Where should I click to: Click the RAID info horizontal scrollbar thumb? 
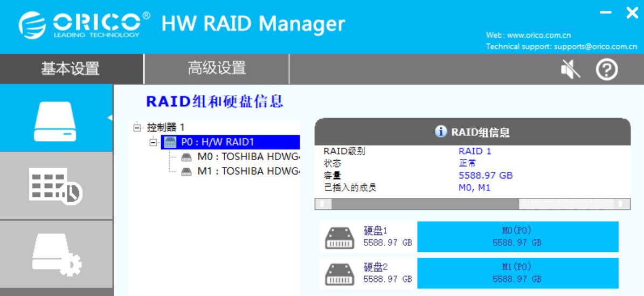click(425, 204)
